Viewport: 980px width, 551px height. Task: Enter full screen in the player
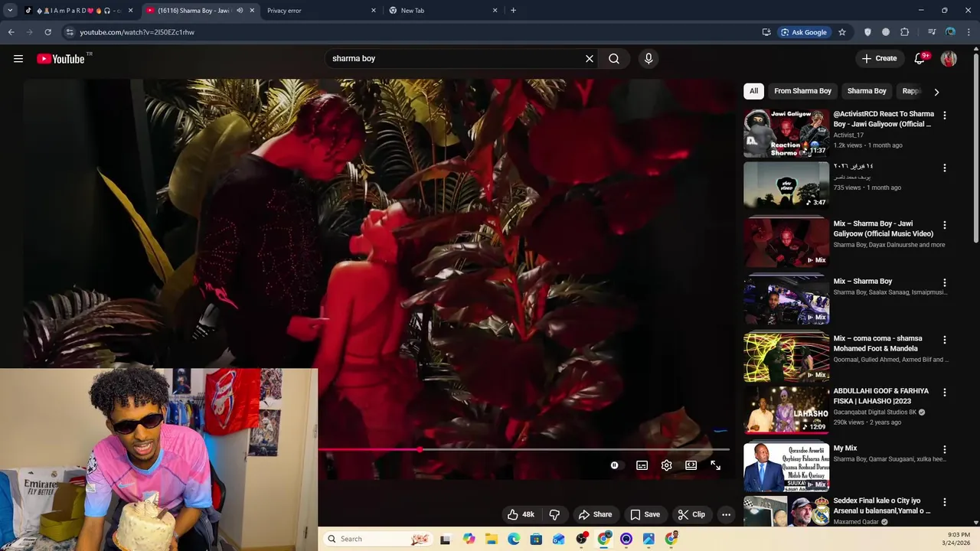pos(715,465)
